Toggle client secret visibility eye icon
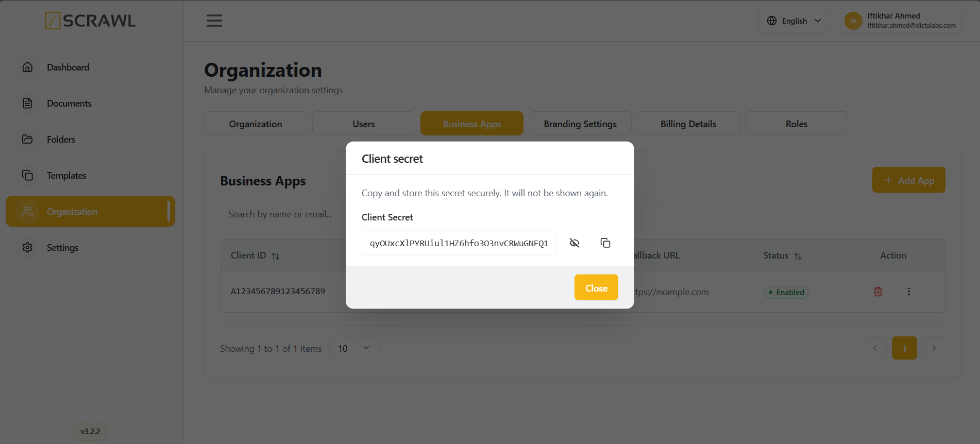 [x=575, y=243]
